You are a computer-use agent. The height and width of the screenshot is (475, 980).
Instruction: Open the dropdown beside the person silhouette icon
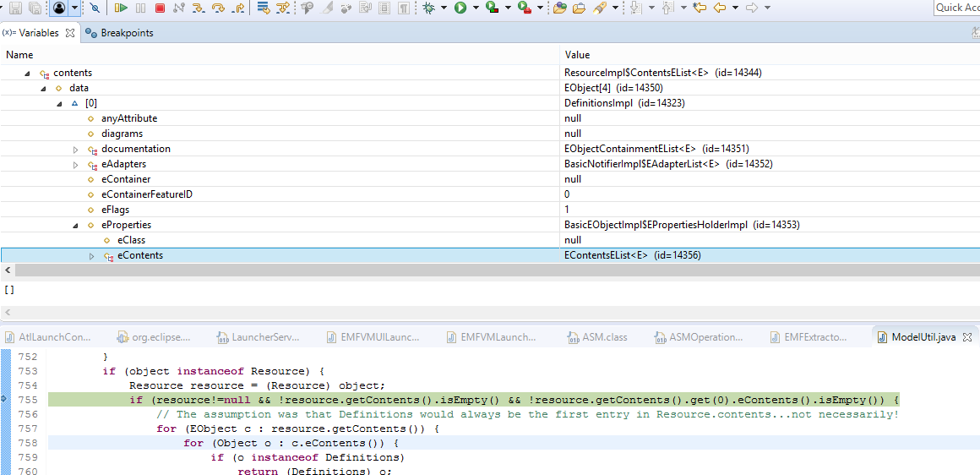pyautogui.click(x=74, y=8)
